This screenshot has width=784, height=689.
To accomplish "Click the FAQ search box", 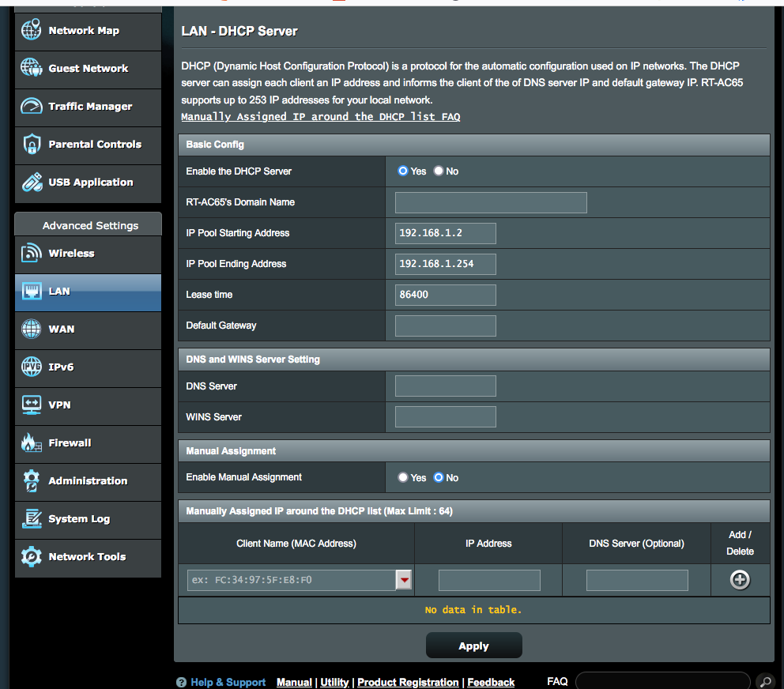I will (662, 681).
